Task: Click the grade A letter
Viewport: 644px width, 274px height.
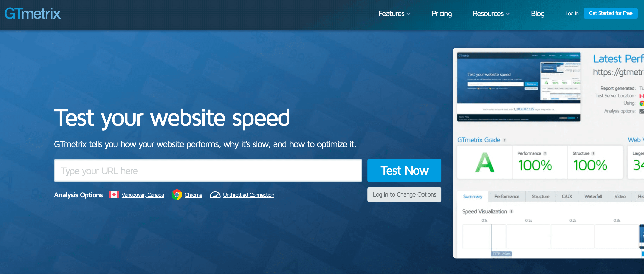Action: 485,162
